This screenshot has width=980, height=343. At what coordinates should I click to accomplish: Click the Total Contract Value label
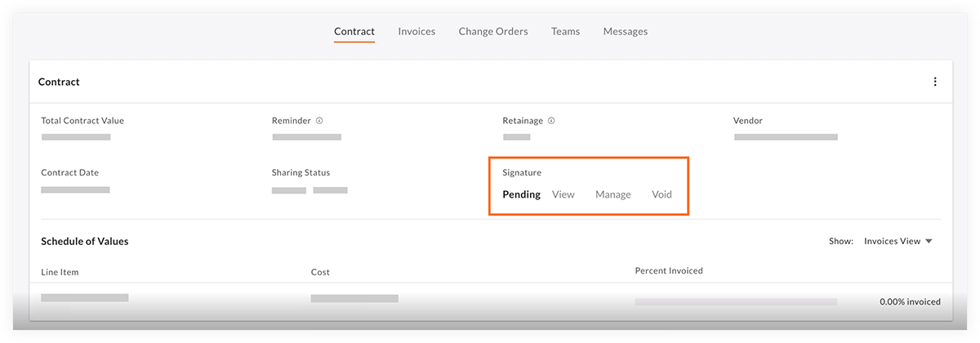click(x=82, y=121)
